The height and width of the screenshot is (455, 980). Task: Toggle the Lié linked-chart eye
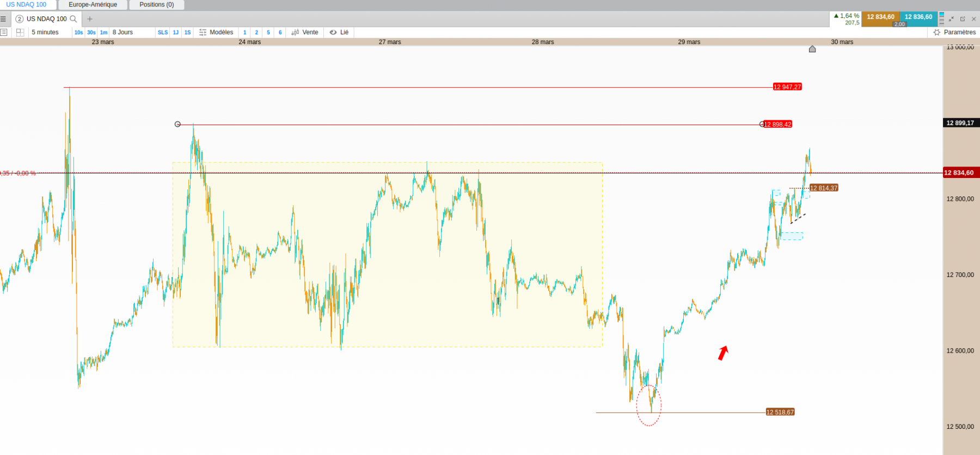(x=339, y=33)
